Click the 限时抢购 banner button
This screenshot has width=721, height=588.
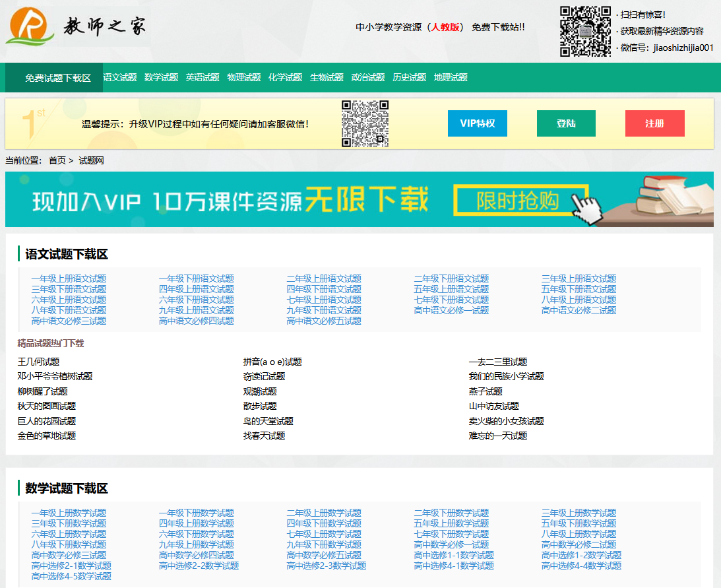click(521, 201)
